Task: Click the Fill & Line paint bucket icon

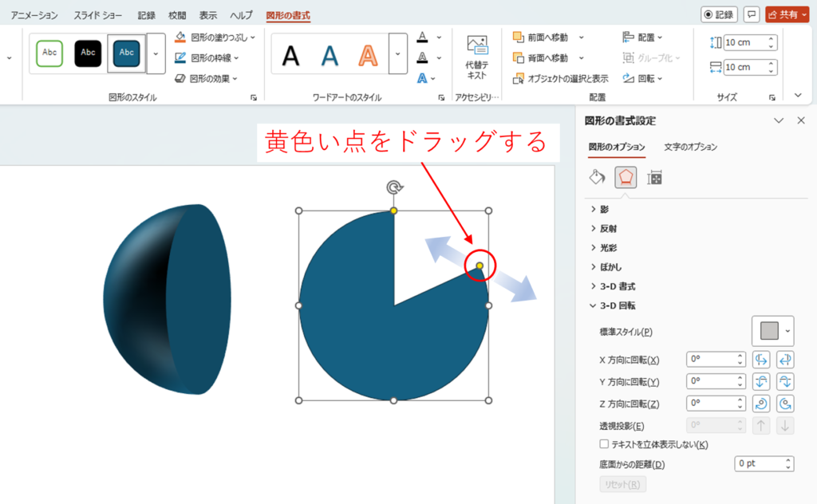Action: pyautogui.click(x=597, y=177)
